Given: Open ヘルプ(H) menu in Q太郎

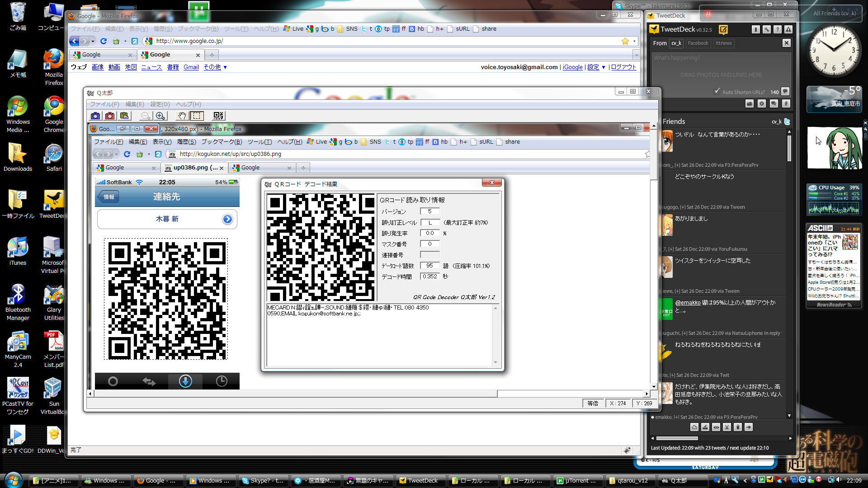Looking at the screenshot, I should pos(189,104).
